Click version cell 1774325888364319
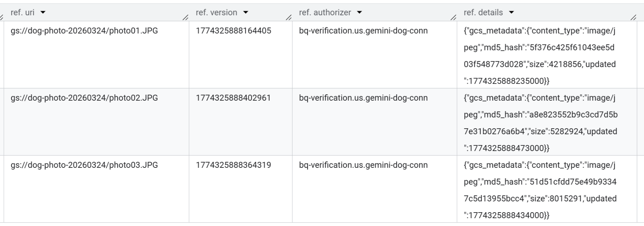This screenshot has width=644, height=226. click(x=233, y=165)
